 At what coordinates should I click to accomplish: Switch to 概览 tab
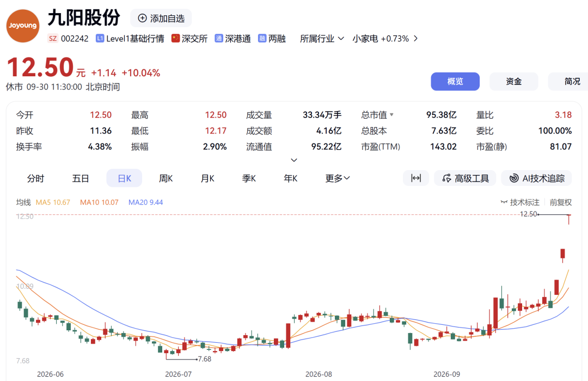click(x=455, y=81)
